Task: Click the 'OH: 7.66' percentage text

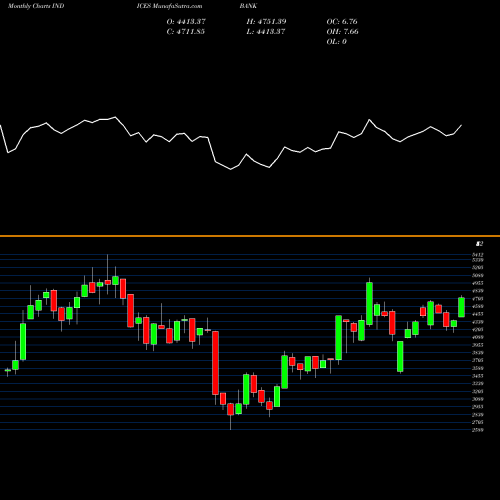Action: tap(343, 32)
